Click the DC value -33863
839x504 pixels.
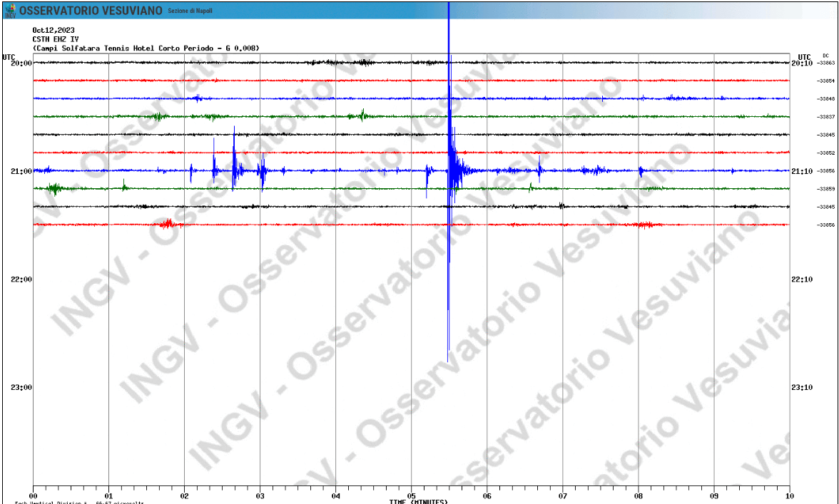pos(825,63)
